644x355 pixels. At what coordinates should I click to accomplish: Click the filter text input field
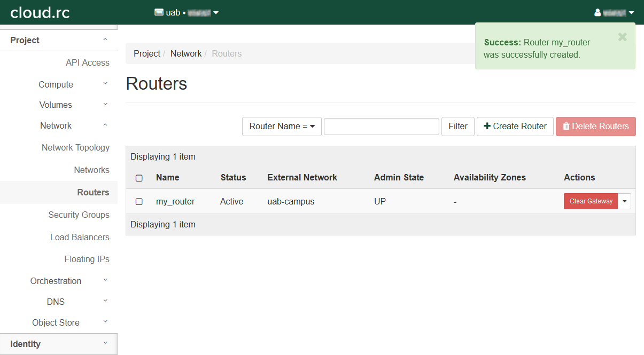(x=381, y=127)
